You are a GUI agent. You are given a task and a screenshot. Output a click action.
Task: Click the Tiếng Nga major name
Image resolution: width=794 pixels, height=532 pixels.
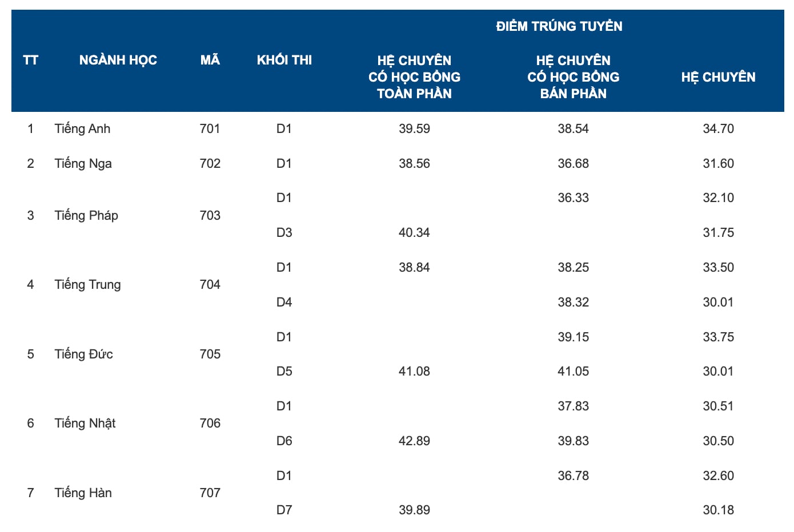[83, 164]
